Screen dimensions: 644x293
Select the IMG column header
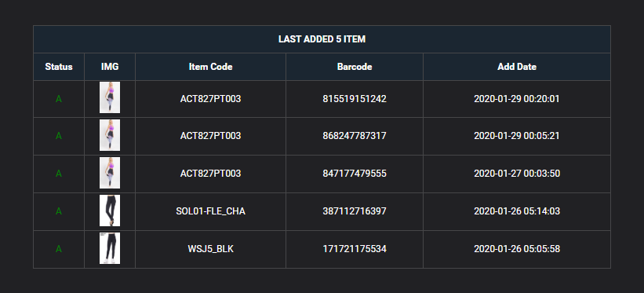click(x=110, y=67)
